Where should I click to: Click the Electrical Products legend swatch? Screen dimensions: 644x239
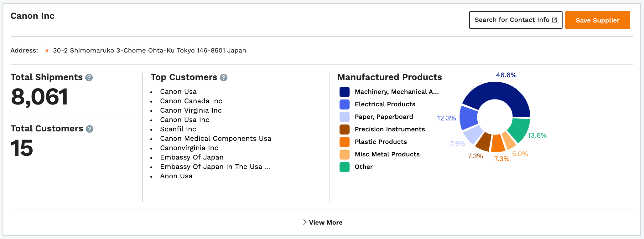click(345, 104)
